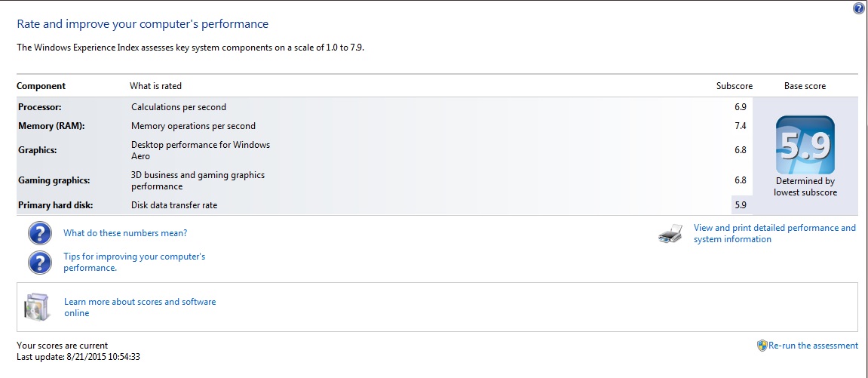868x378 pixels.
Task: Click 'Disk data transfer rate' text
Action: [x=174, y=204]
